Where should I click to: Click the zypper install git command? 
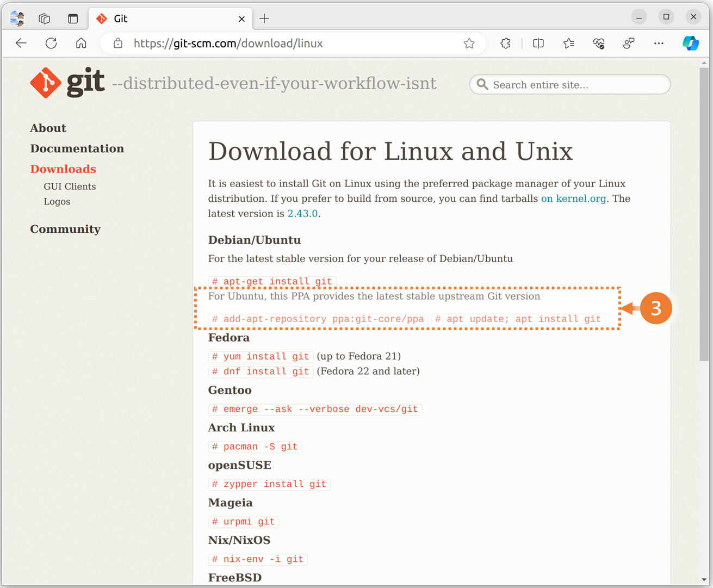tap(269, 484)
